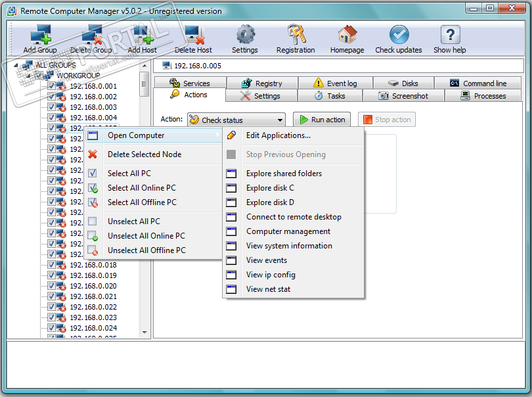
Task: Switch to the Command line tab
Action: [x=477, y=83]
